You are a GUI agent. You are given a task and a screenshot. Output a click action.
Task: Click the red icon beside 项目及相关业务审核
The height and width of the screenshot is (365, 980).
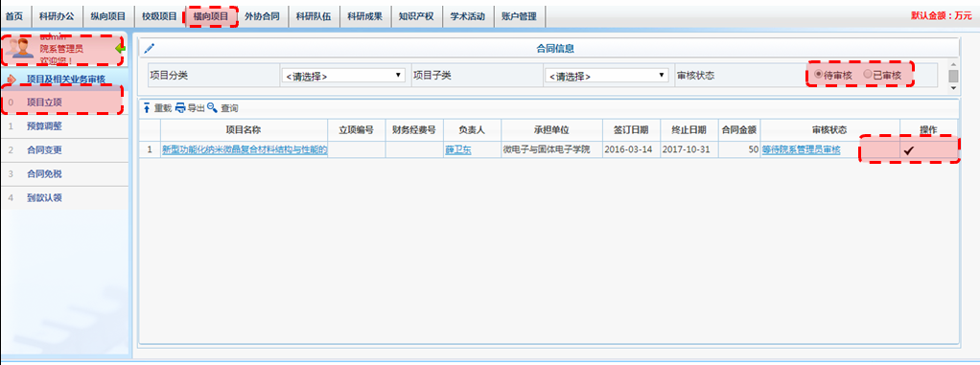pos(11,80)
